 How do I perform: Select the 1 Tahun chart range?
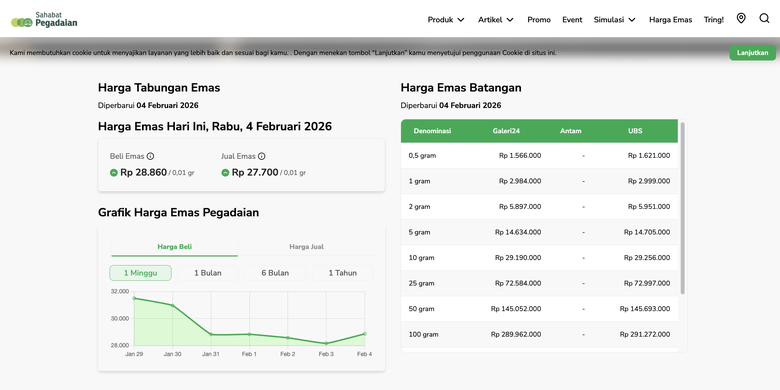343,273
